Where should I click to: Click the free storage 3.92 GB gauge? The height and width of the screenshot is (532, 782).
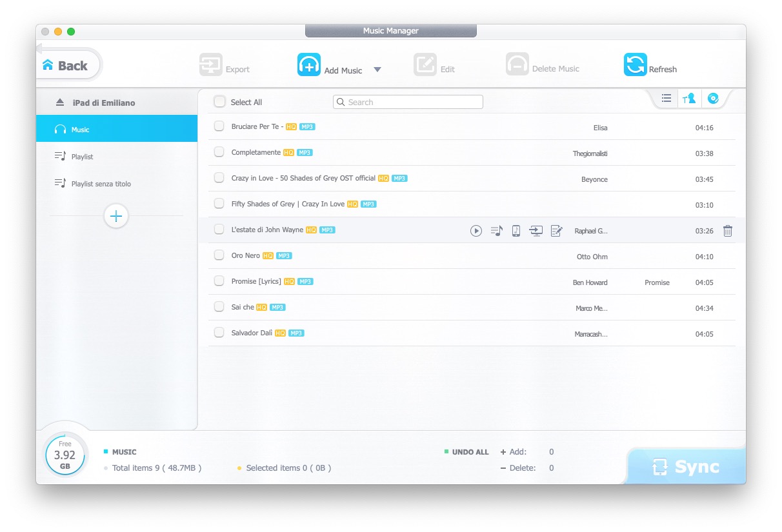coord(65,454)
